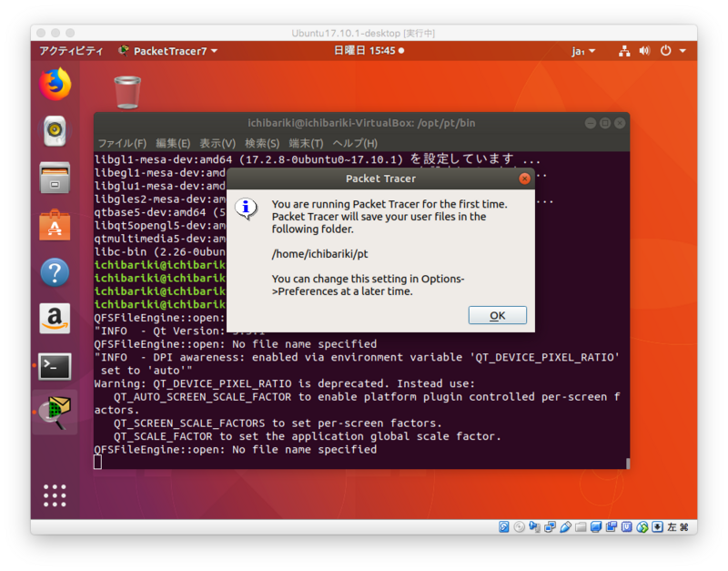Minimize the terminal window
728x571 pixels.
(x=590, y=123)
